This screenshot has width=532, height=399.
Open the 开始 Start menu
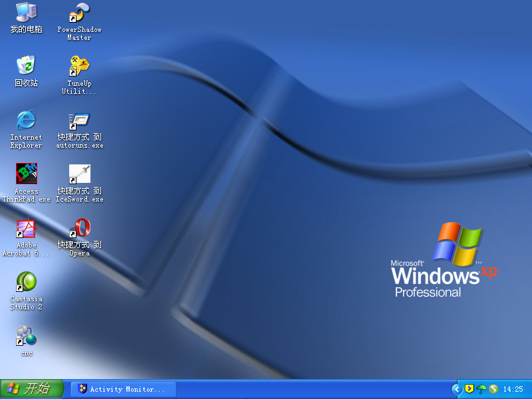point(32,389)
